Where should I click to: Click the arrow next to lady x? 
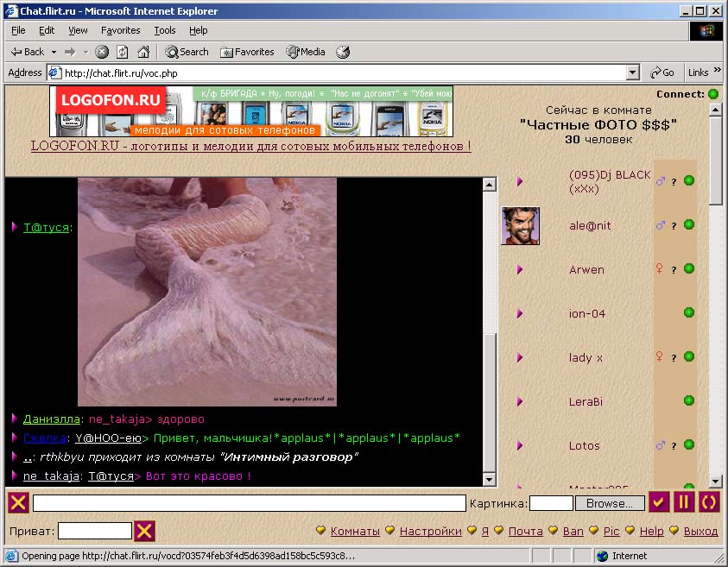pos(520,358)
